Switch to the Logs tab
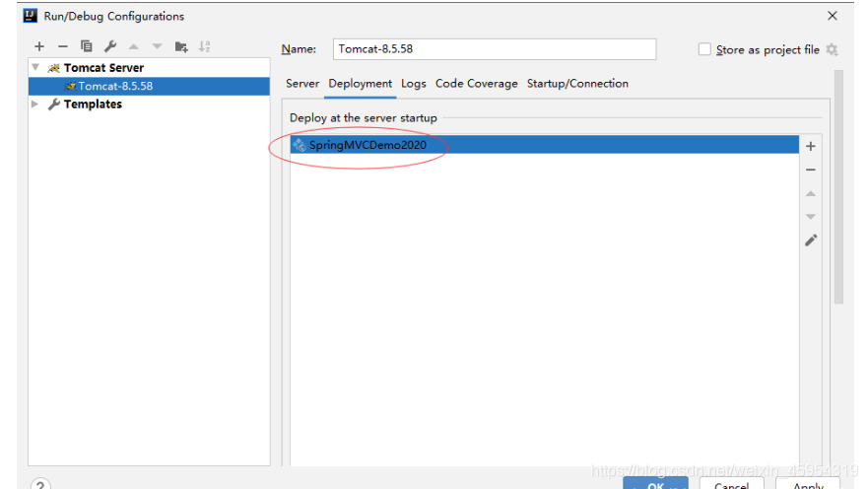Screen dimensions: 868x489 coord(414,84)
